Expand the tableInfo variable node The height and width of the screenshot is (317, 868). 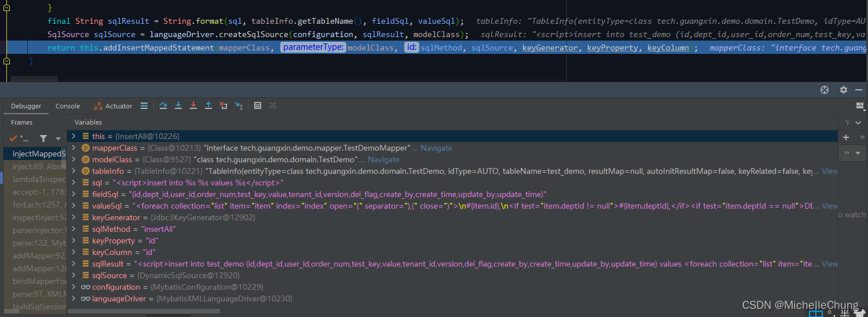pos(74,171)
